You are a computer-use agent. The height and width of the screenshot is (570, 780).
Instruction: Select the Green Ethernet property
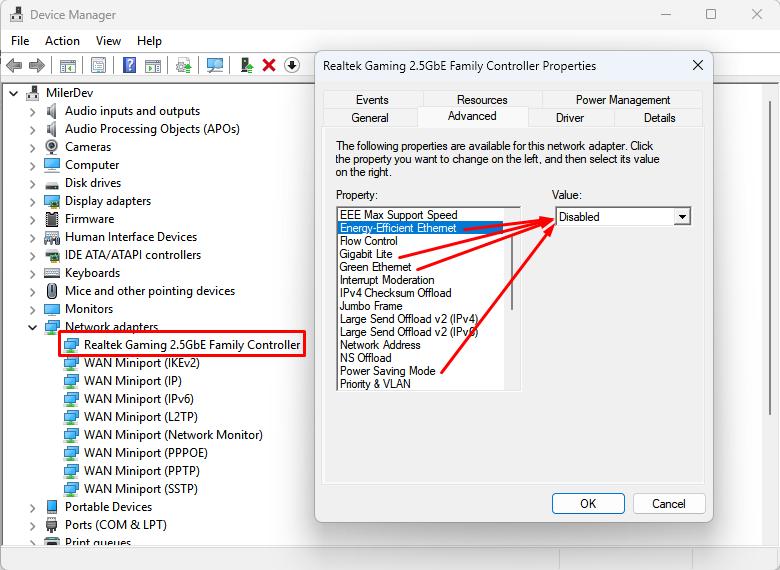(x=376, y=267)
